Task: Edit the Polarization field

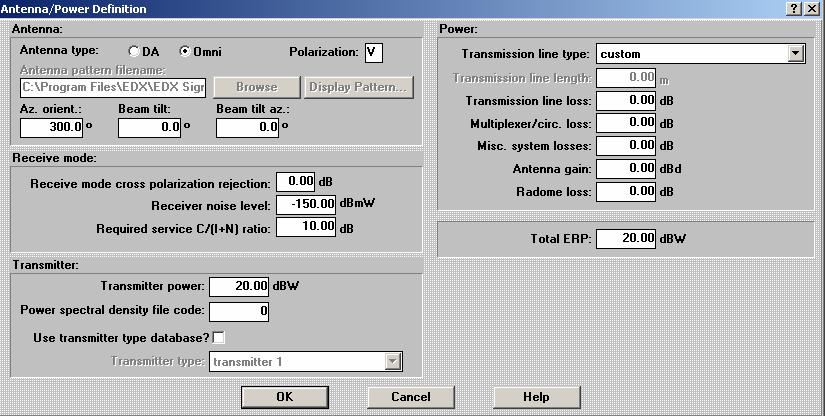Action: pos(374,53)
